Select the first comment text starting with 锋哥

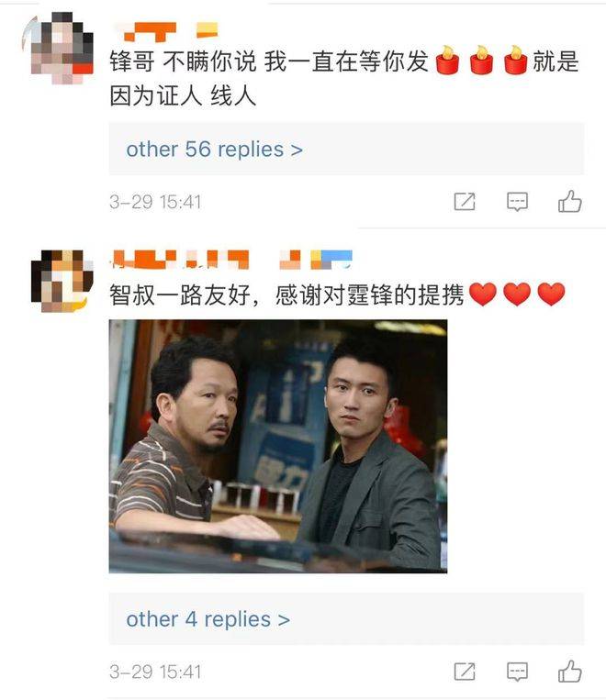click(344, 78)
